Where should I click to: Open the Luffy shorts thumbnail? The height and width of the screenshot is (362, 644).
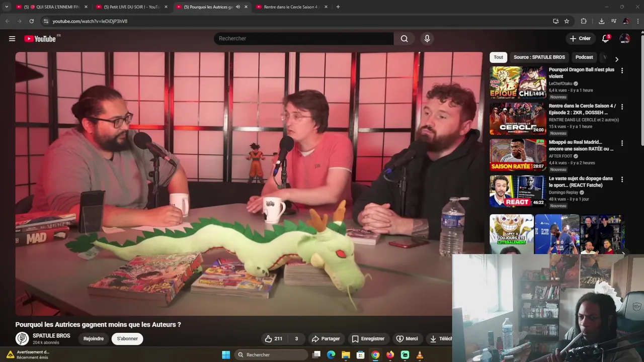tap(512, 234)
